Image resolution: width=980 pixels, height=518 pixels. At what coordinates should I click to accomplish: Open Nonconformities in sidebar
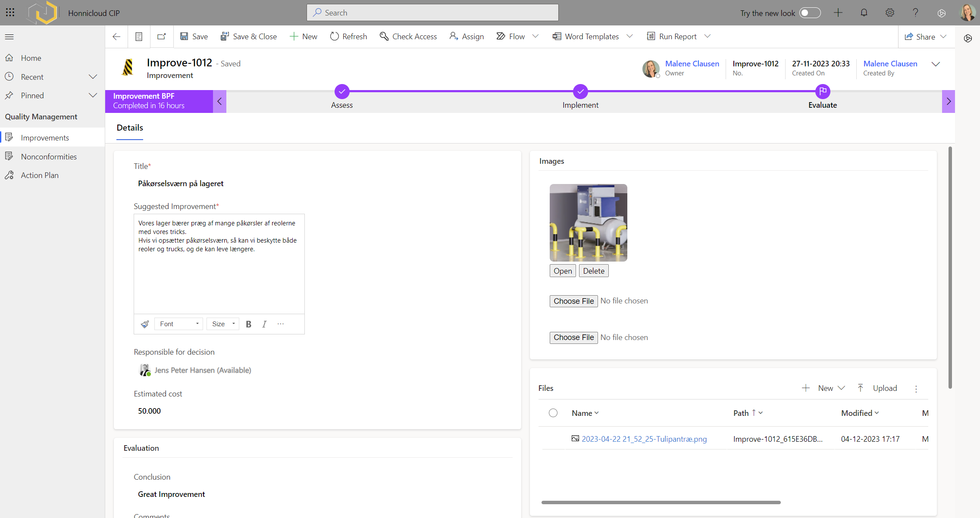(52, 156)
